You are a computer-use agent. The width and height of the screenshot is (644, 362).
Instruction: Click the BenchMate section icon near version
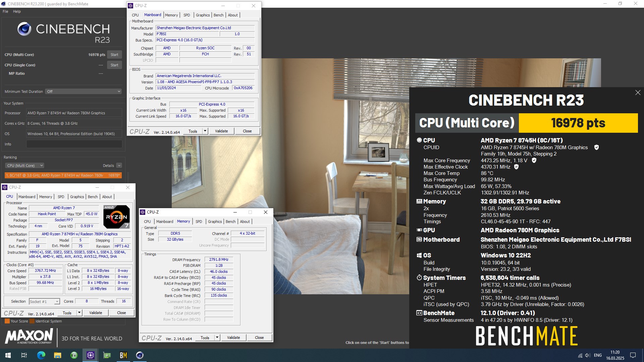[x=419, y=313]
